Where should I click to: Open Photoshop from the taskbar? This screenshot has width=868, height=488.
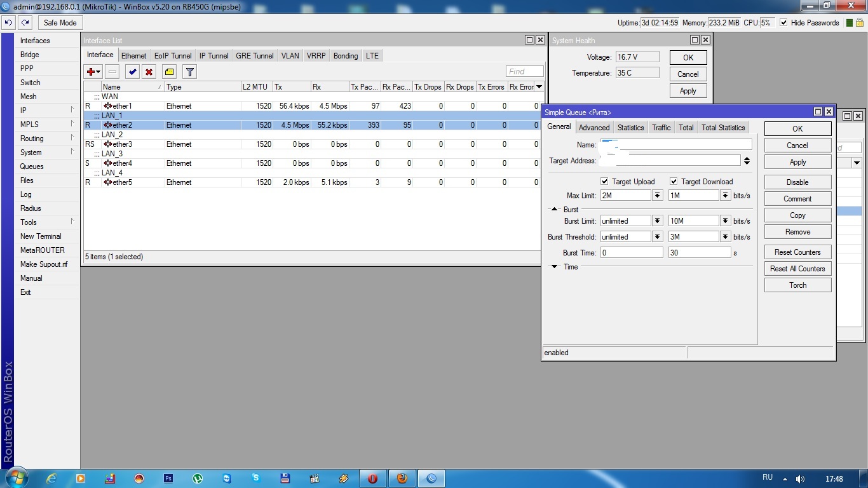(168, 478)
